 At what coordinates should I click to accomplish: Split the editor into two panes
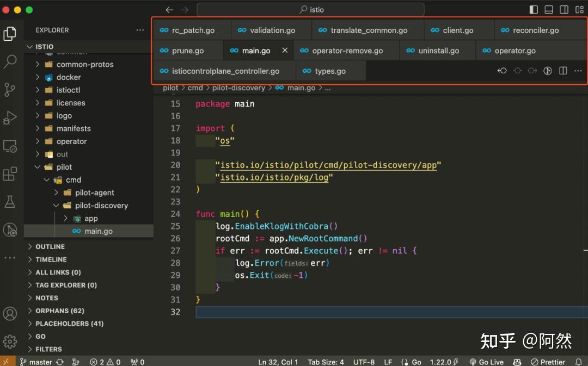pos(563,70)
